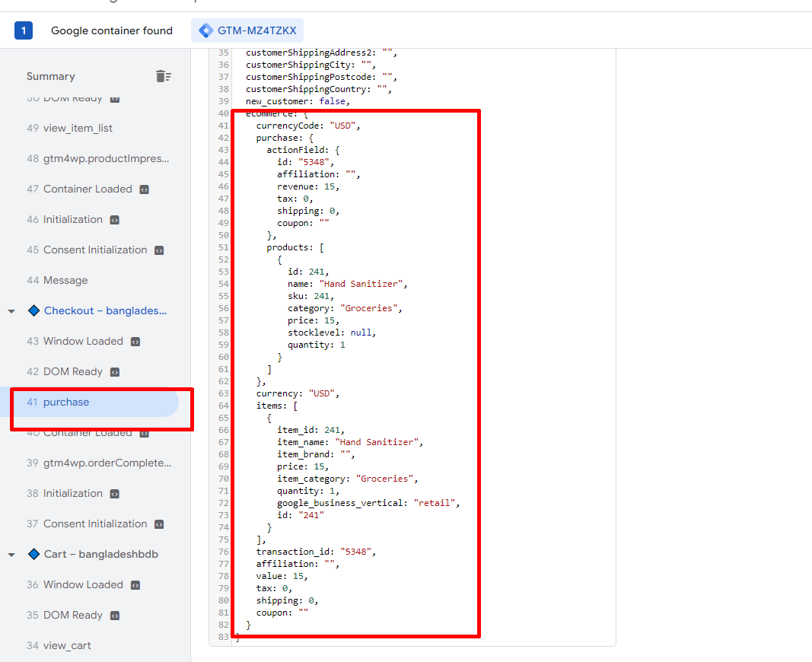Click the code icon next to 37 Consent Initialization
The image size is (812, 662).
(160, 524)
